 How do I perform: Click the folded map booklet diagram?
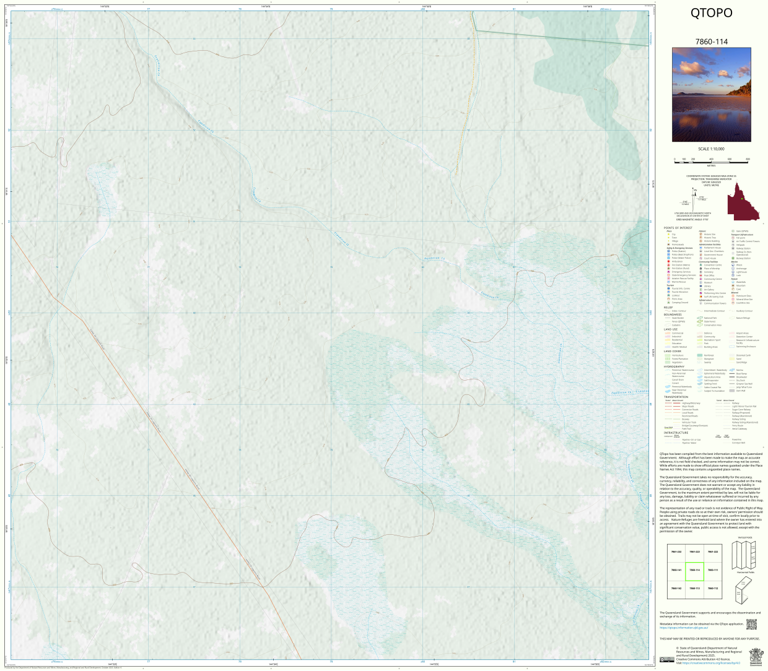743,590
